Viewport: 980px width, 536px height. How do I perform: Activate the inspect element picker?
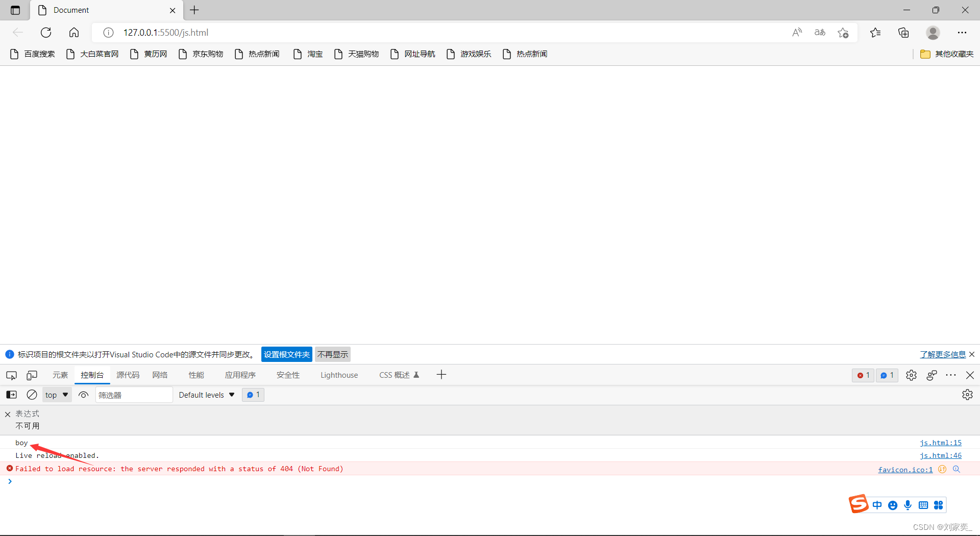11,375
